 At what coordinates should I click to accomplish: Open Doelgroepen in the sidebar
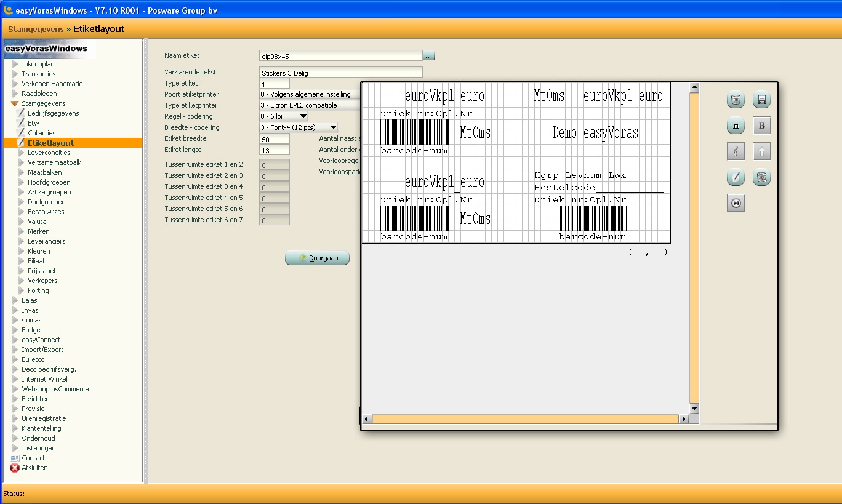tap(46, 202)
